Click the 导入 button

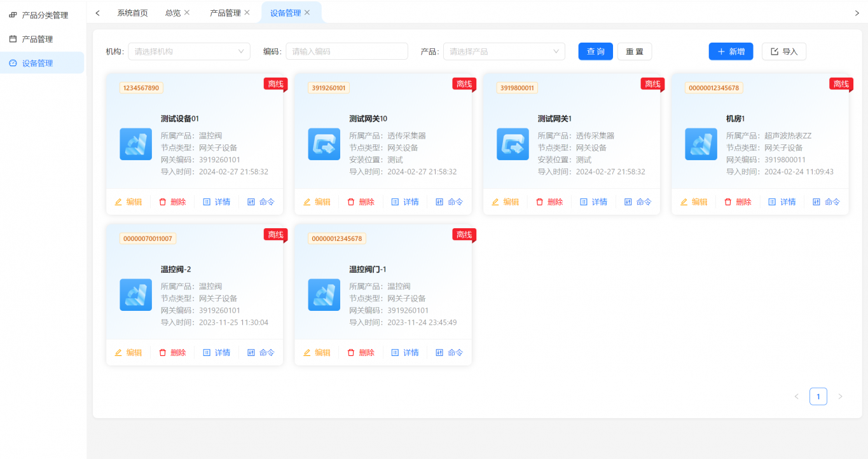click(x=784, y=51)
